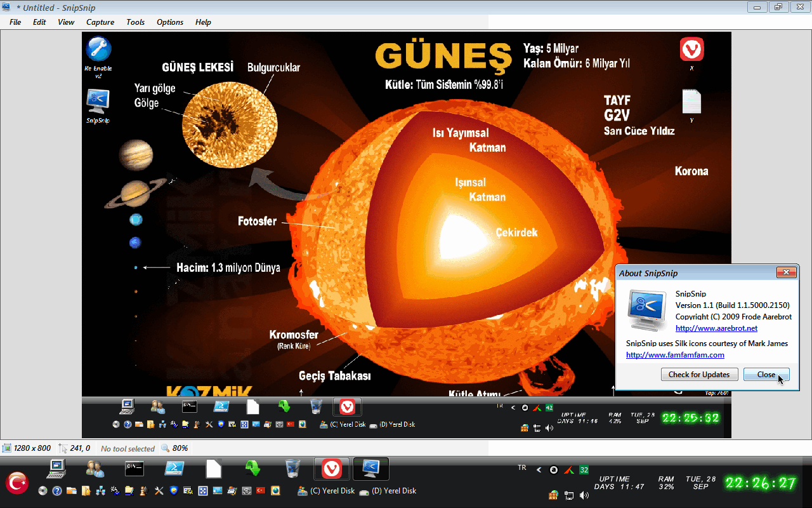Click the crossed wrench tools icon
This screenshot has width=812, height=508.
click(159, 491)
